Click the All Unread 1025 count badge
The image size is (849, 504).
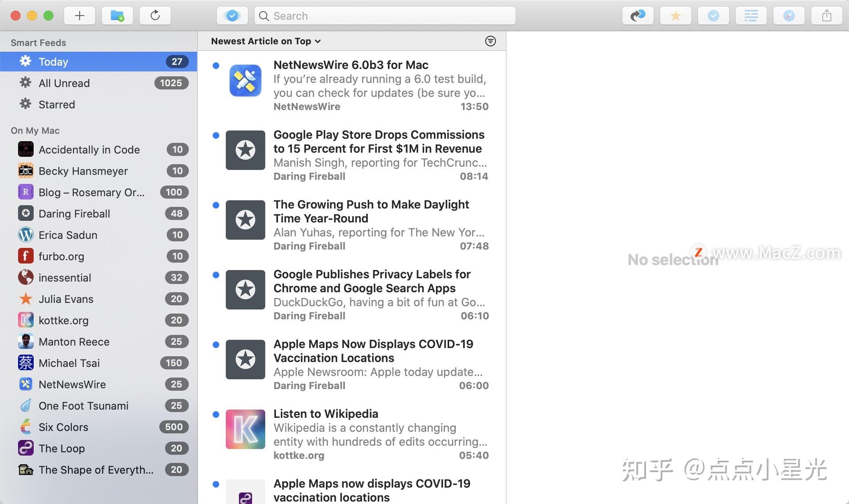pos(171,83)
